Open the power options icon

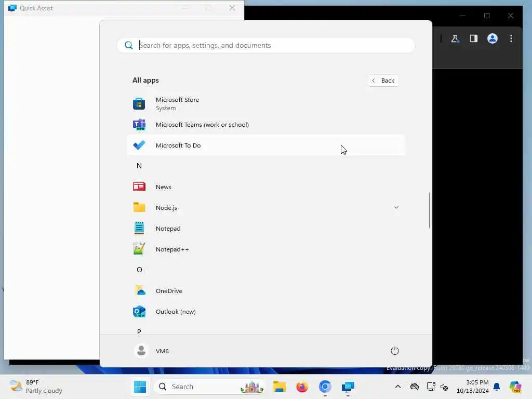pyautogui.click(x=395, y=351)
